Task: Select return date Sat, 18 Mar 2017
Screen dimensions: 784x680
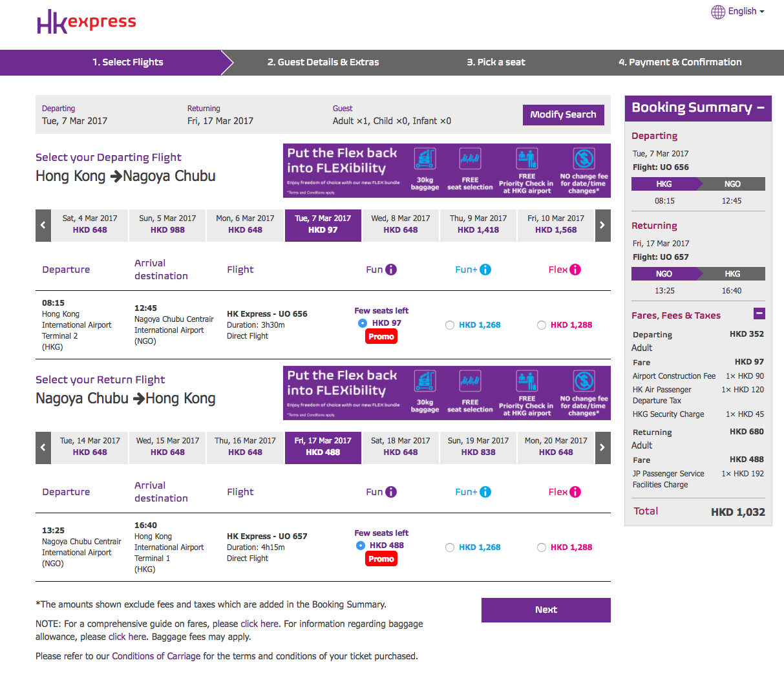Action: click(x=401, y=447)
